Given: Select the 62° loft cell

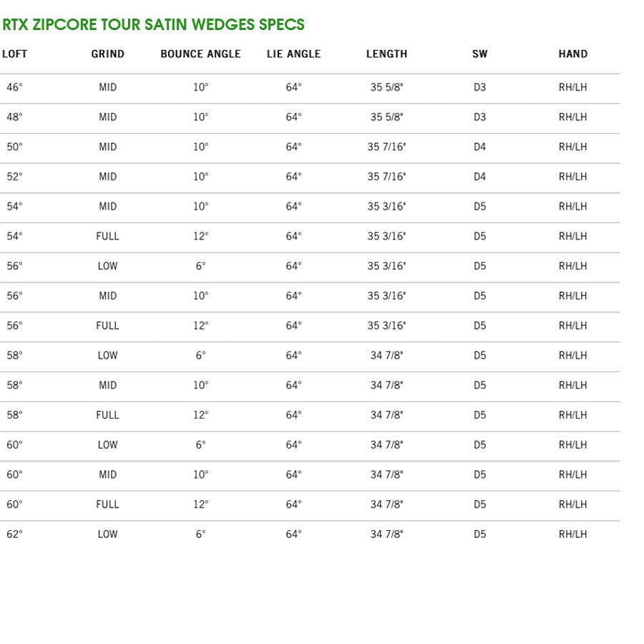Looking at the screenshot, I should click(x=14, y=535).
